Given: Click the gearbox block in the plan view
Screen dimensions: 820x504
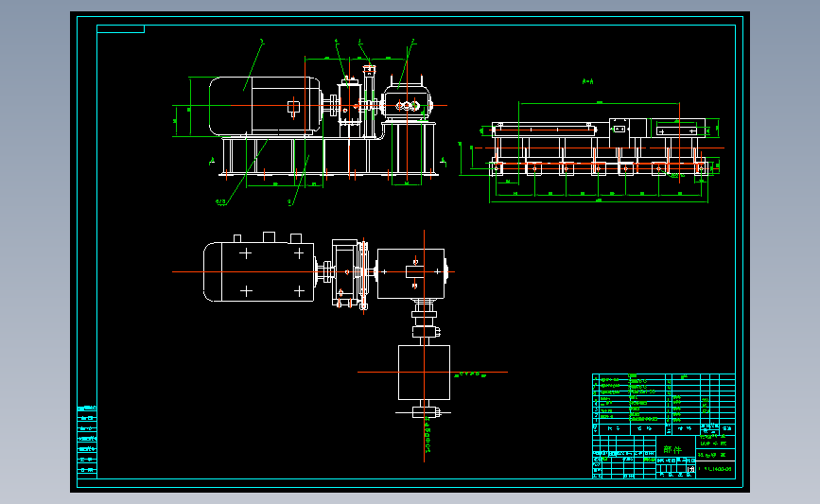Looking at the screenshot, I should [411, 273].
